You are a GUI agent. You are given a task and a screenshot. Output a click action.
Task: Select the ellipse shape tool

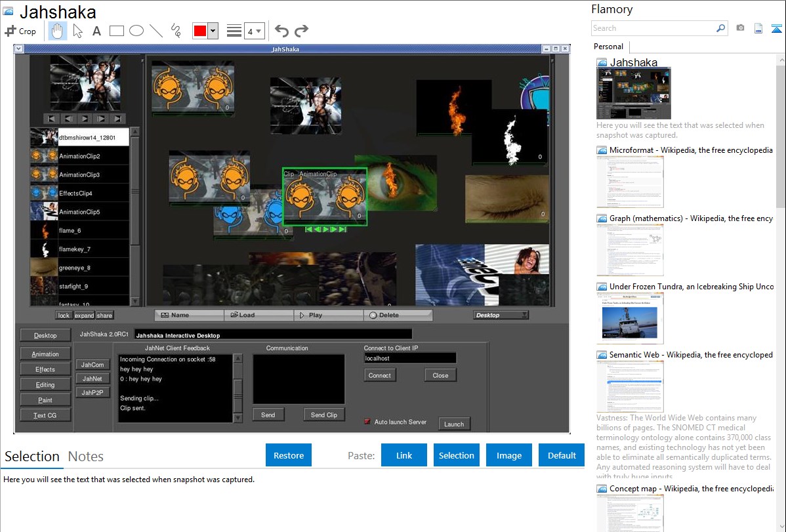pyautogui.click(x=136, y=31)
